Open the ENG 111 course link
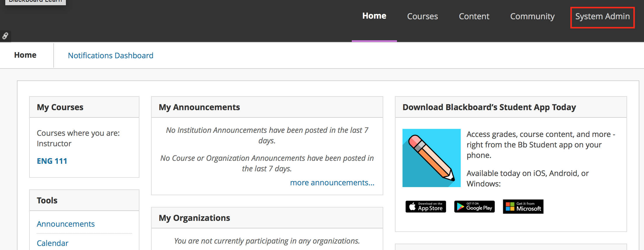This screenshot has width=644, height=250. 52,161
